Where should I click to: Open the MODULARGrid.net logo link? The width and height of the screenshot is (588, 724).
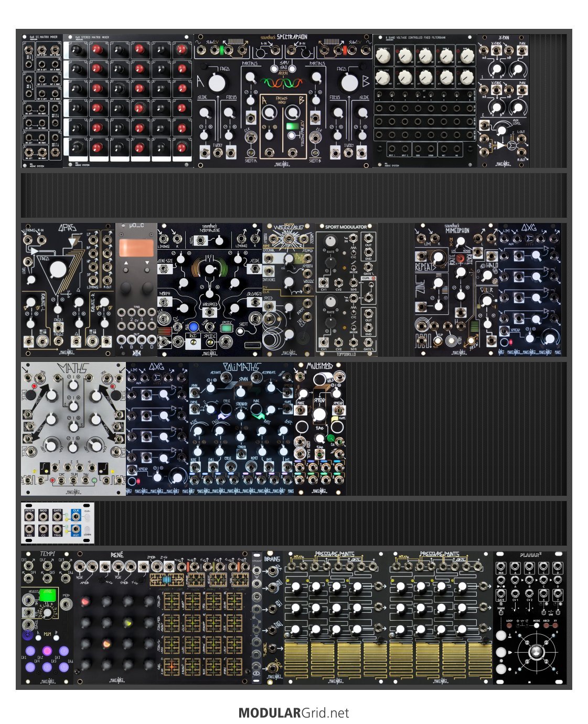click(x=293, y=712)
